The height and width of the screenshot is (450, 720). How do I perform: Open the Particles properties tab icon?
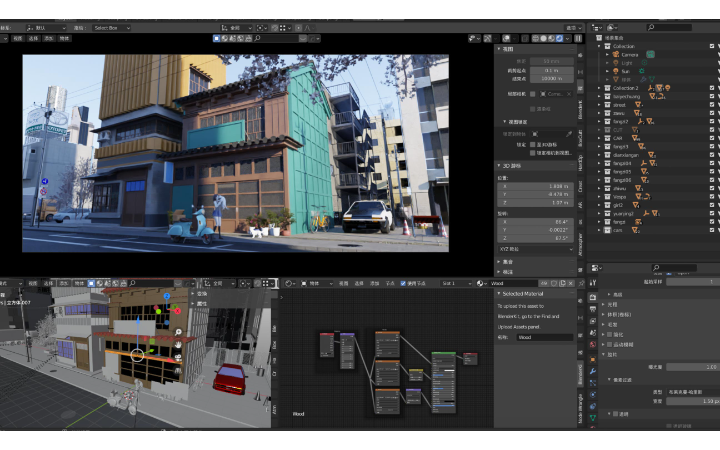(x=593, y=383)
